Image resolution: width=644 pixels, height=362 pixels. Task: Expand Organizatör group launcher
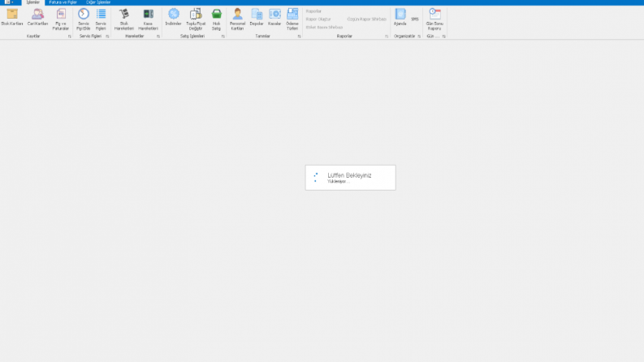419,37
